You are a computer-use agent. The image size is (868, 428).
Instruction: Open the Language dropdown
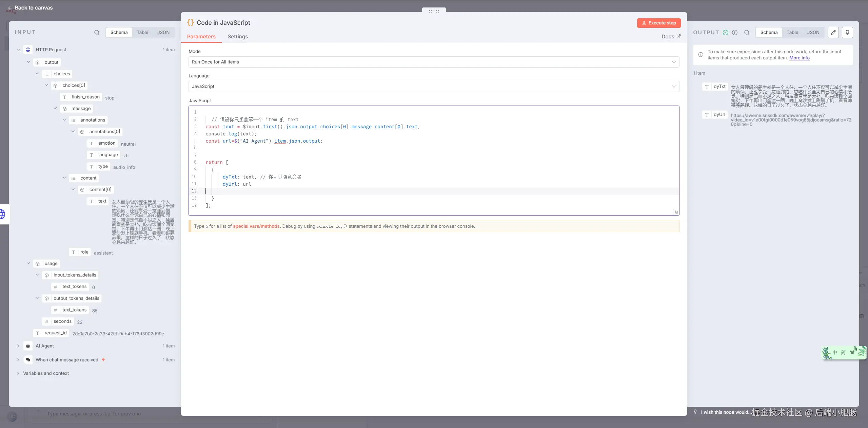(x=434, y=86)
